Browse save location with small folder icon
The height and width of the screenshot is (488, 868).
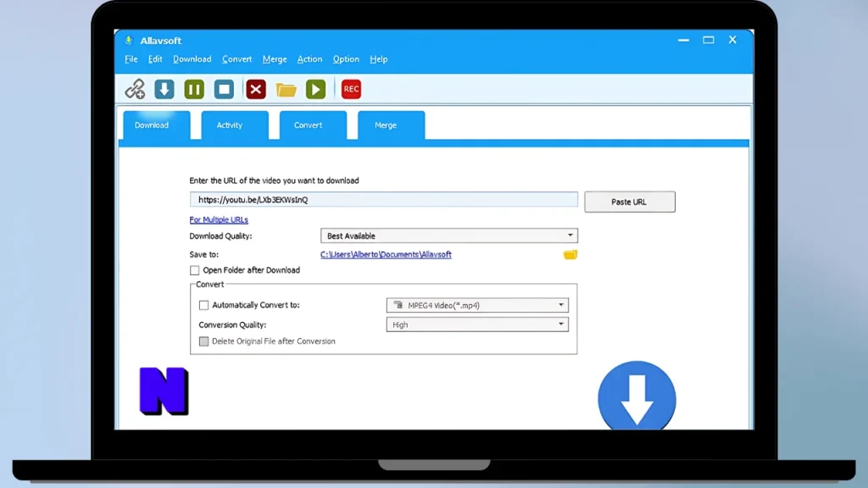coord(570,254)
